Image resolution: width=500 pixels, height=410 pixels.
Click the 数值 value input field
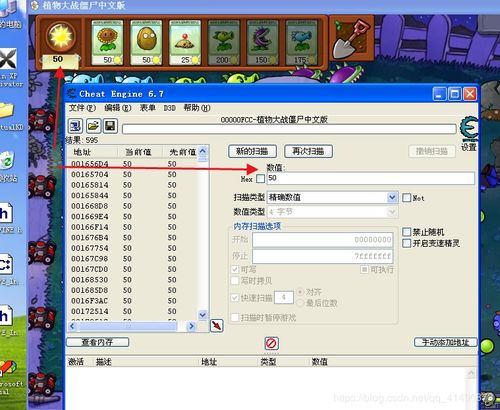371,178
